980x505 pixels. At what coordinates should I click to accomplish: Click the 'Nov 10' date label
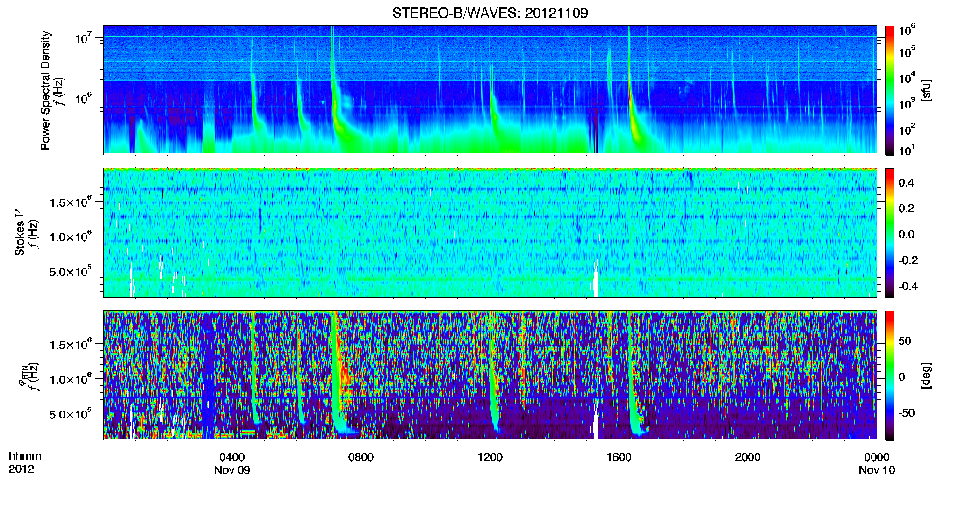coord(877,470)
